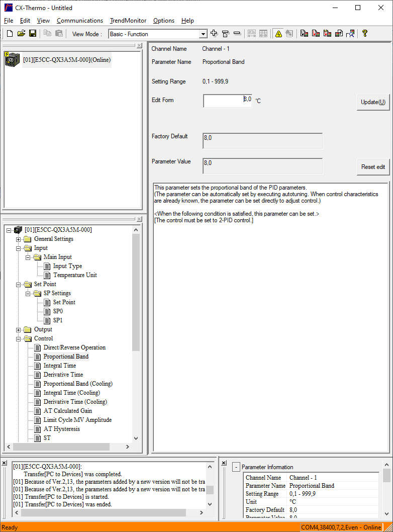Select Temperature Unit in the tree
Viewport: 393px width, 532px height.
pos(75,275)
